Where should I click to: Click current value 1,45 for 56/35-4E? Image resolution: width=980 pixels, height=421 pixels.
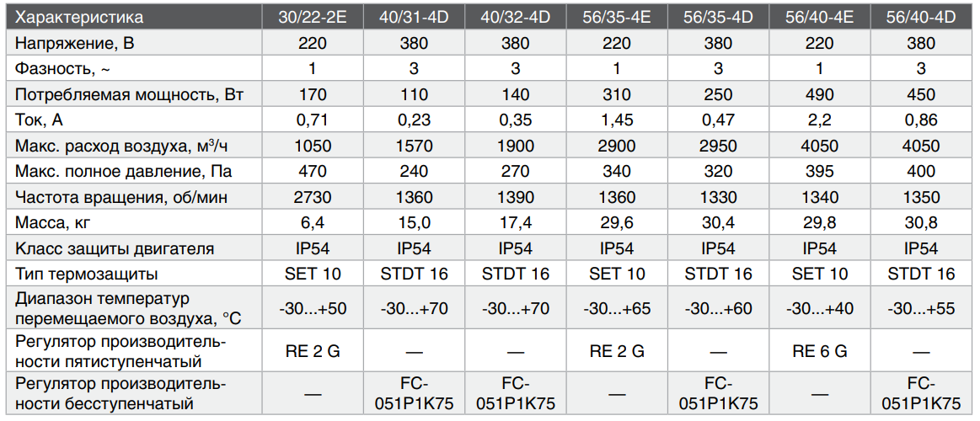pos(616,120)
